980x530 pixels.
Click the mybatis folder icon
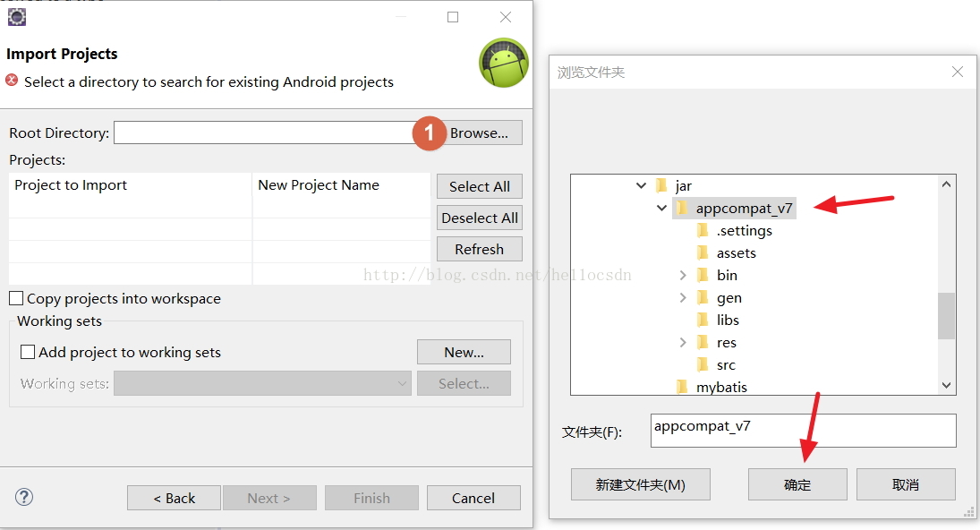(x=682, y=387)
